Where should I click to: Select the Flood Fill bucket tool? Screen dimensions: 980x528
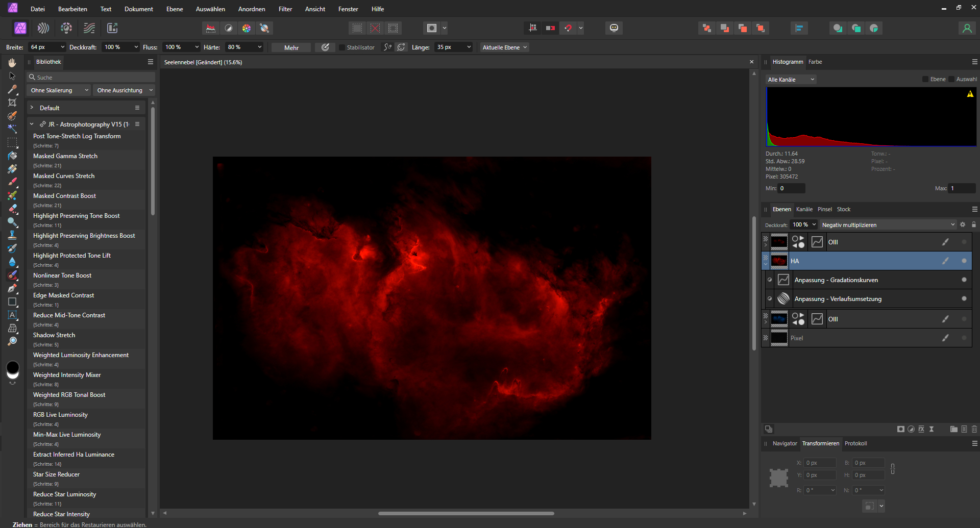click(12, 156)
